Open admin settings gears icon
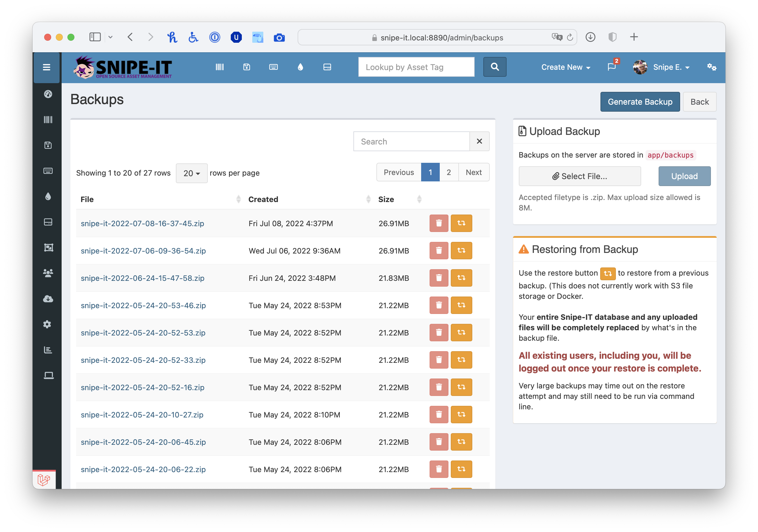The image size is (758, 532). tap(711, 67)
